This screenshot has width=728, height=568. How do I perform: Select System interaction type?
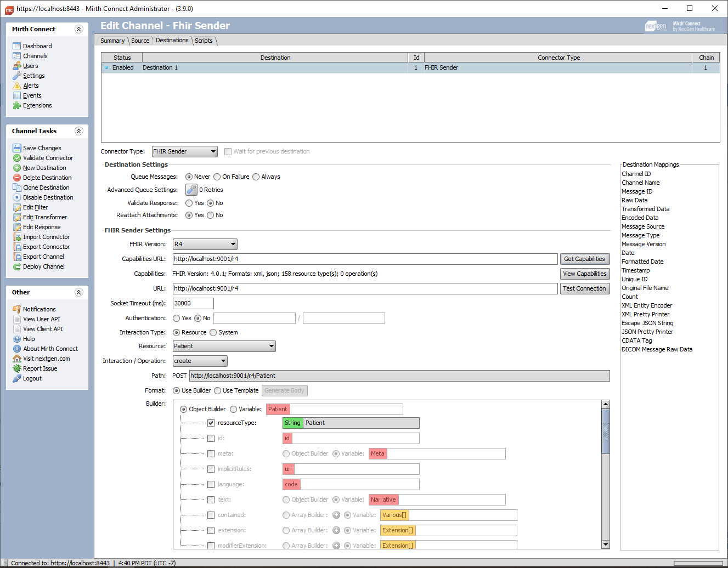(213, 332)
